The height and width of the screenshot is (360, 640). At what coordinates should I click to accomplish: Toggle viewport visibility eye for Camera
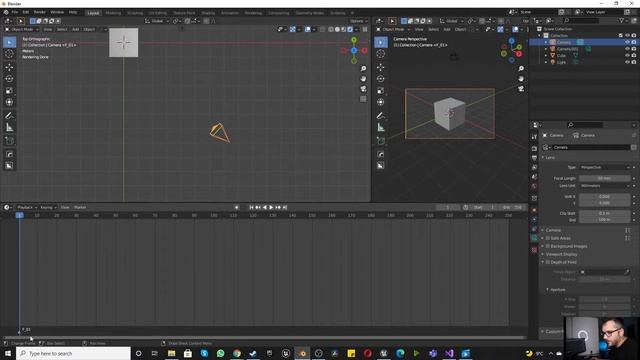tap(627, 42)
